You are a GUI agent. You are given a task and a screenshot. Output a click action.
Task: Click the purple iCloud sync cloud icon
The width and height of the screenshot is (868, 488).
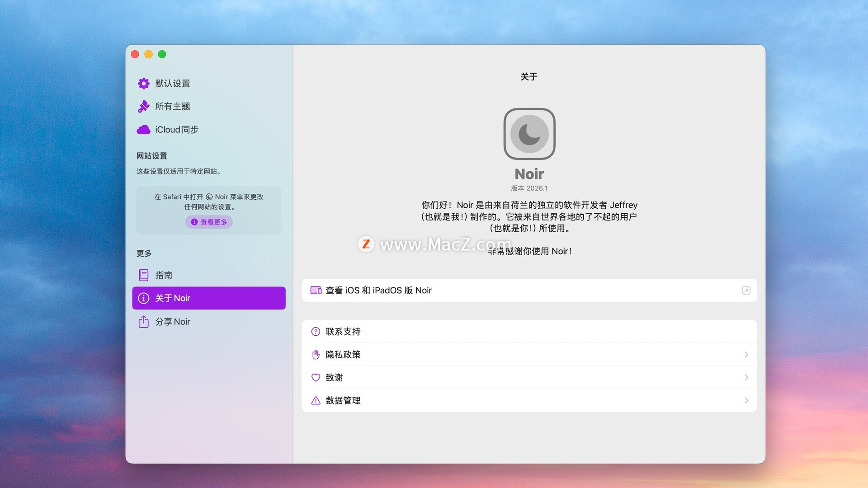click(x=143, y=130)
